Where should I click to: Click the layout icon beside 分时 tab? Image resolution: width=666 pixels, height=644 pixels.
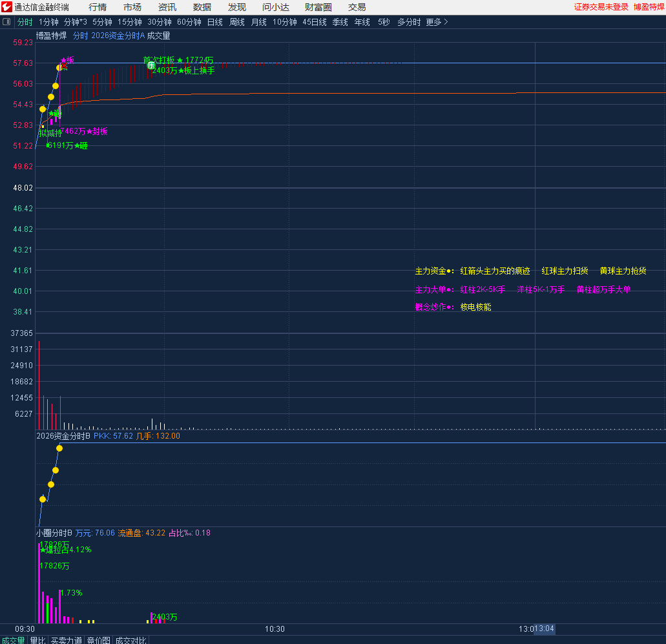[6, 21]
